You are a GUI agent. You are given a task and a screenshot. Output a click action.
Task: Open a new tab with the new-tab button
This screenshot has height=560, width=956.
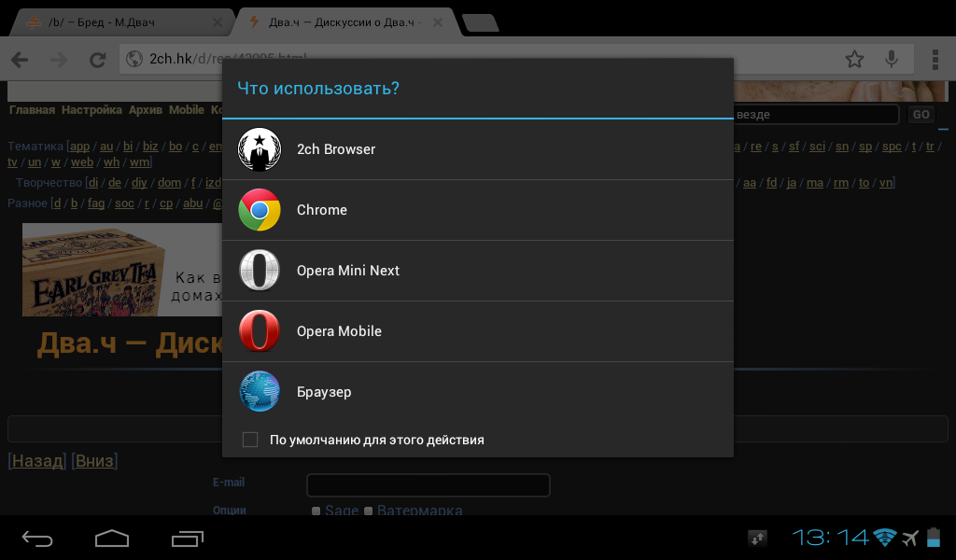click(481, 23)
